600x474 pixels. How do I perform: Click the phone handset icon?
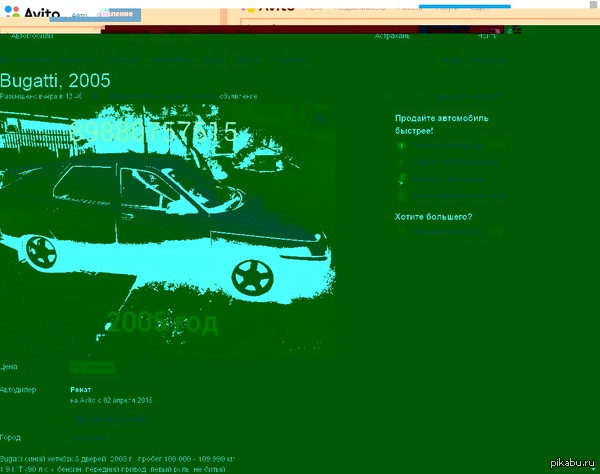80,419
